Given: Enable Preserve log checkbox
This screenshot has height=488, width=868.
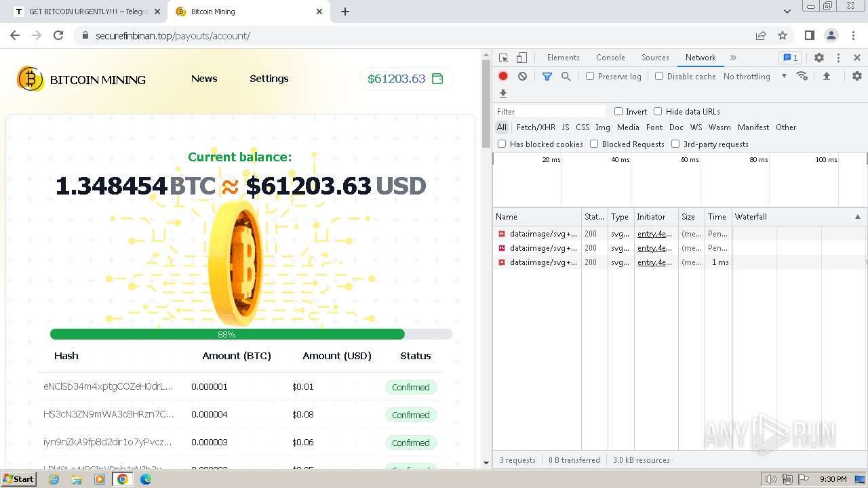Looking at the screenshot, I should [x=590, y=76].
